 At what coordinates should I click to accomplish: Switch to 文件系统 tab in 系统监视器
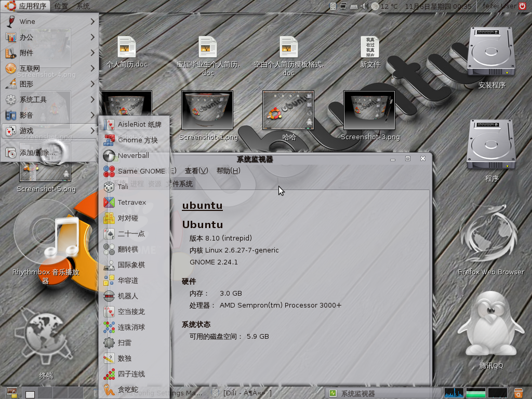[180, 184]
